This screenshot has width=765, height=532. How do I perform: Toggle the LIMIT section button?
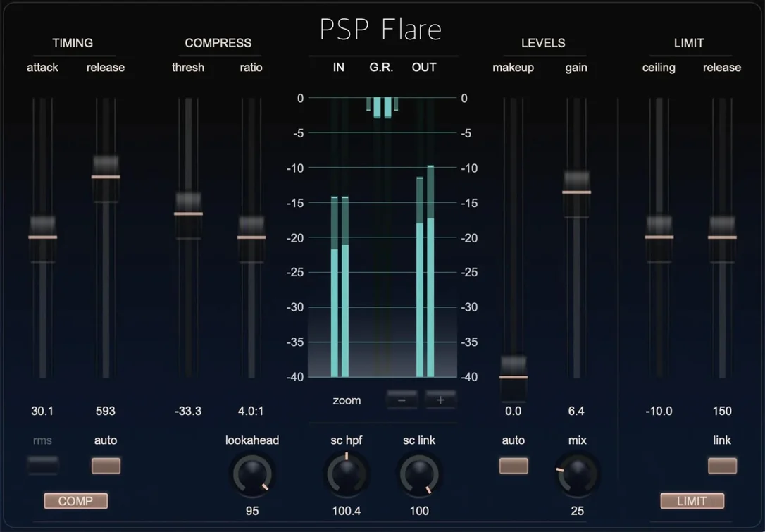coord(692,501)
